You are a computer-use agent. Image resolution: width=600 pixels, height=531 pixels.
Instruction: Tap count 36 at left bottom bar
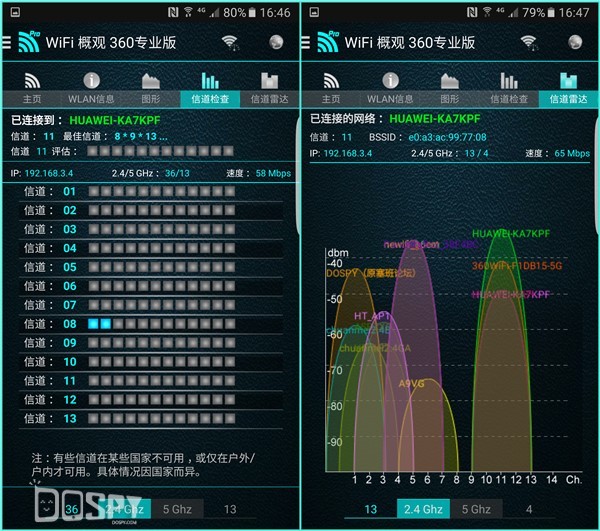click(72, 509)
